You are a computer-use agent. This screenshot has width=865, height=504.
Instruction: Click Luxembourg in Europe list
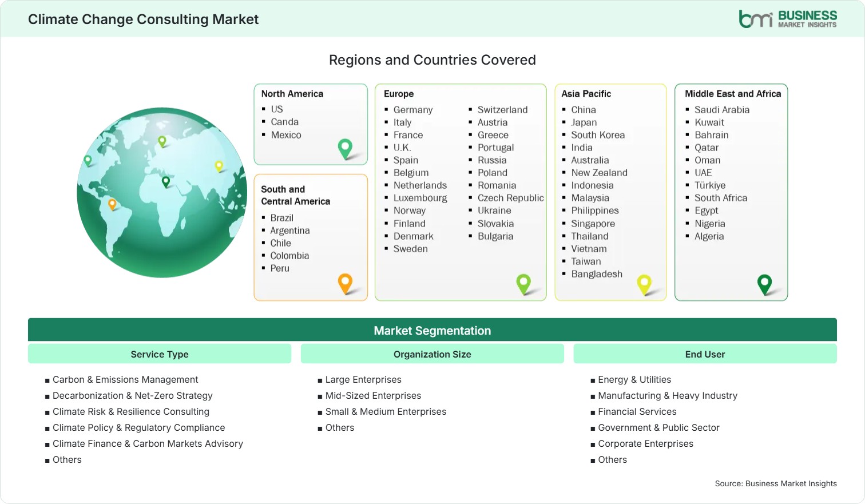tap(420, 198)
